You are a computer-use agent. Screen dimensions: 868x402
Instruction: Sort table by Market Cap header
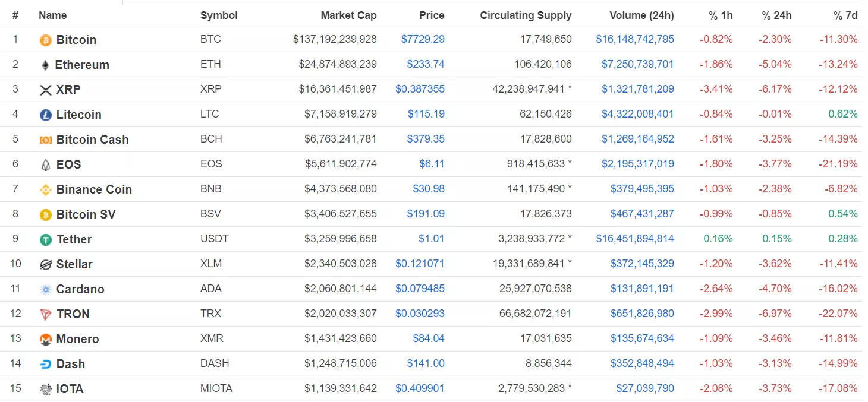coord(348,15)
